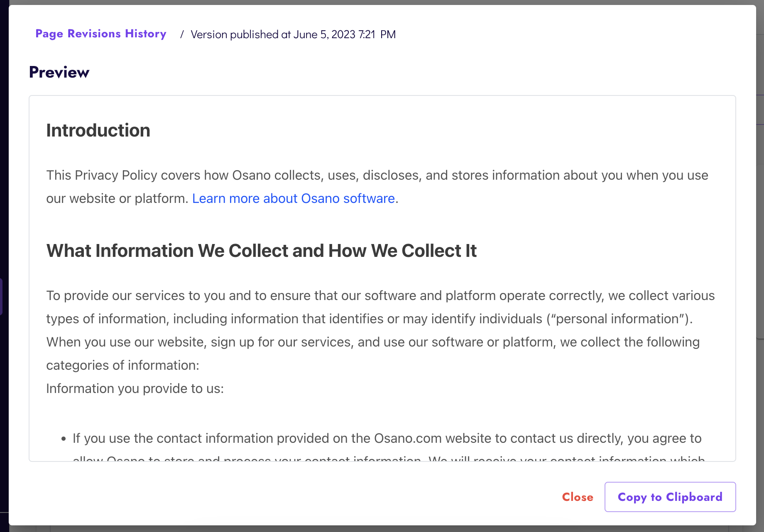Click the Page Revisions History breadcrumb link
The height and width of the screenshot is (532, 764).
click(x=100, y=34)
